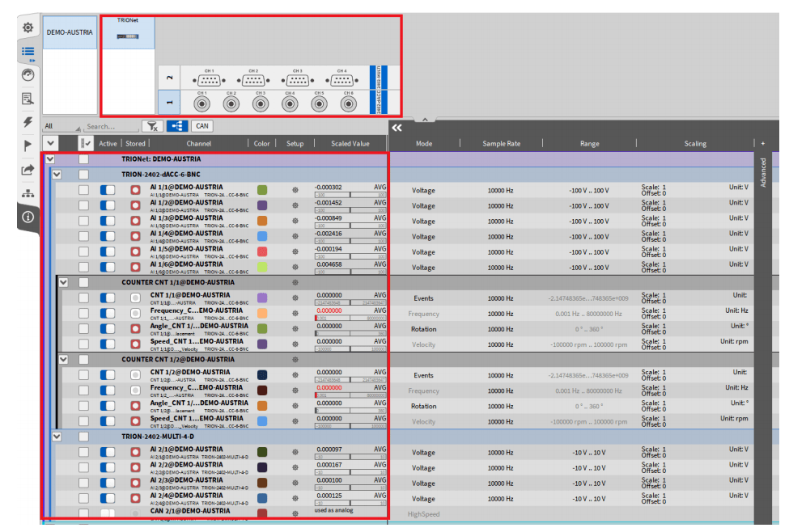Select the DEMO-AUSTRIA system entry
This screenshot has width=789, height=532.
click(70, 32)
